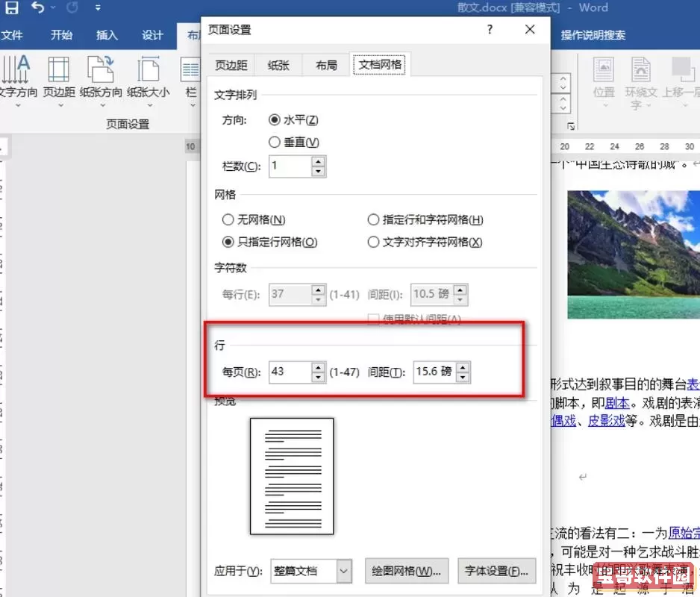Open the Quick Access Toolbar customize arrow
This screenshot has height=597, width=700.
point(98,7)
